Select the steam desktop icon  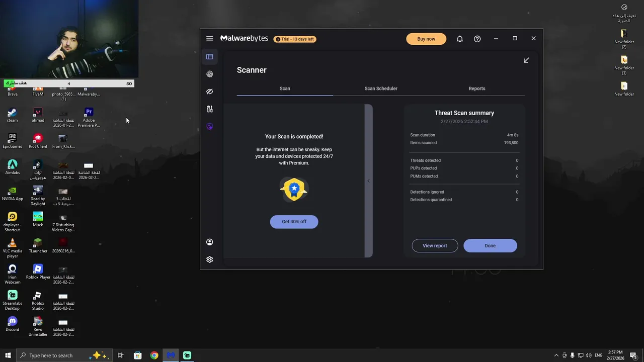(13, 115)
